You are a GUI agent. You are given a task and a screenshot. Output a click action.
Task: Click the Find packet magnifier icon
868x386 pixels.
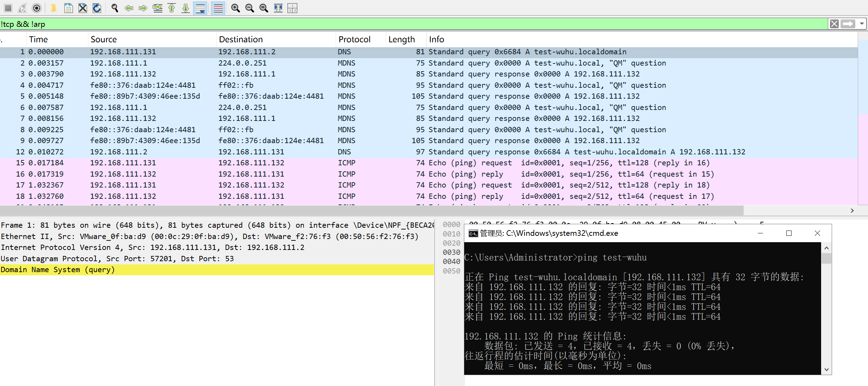tap(114, 8)
